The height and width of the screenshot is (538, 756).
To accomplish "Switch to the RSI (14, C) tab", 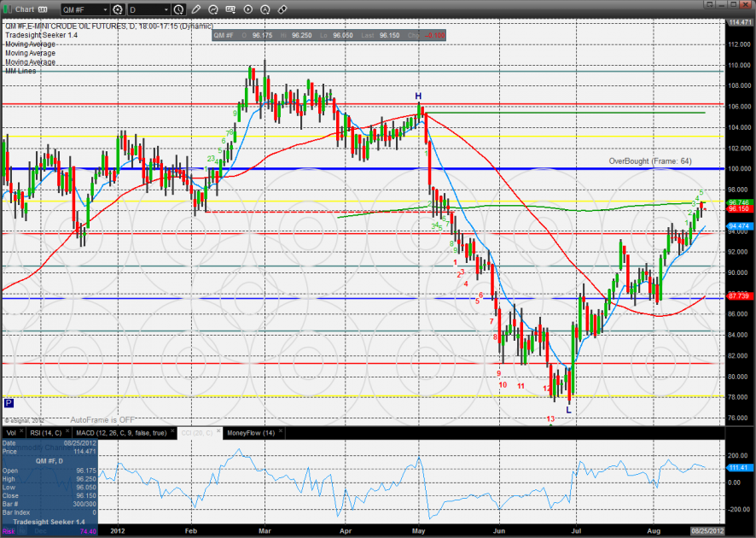I will [45, 433].
